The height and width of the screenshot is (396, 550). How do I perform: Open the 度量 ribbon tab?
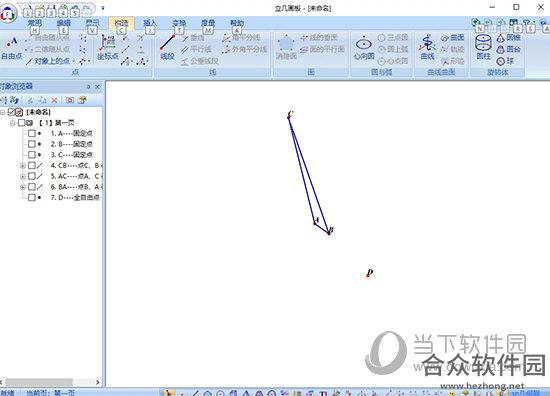[208, 23]
